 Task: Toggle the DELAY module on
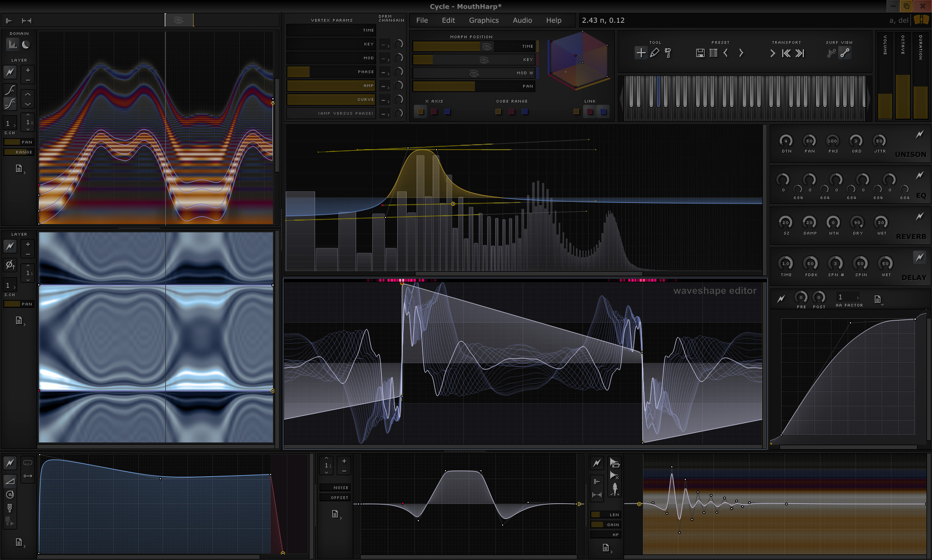[919, 257]
